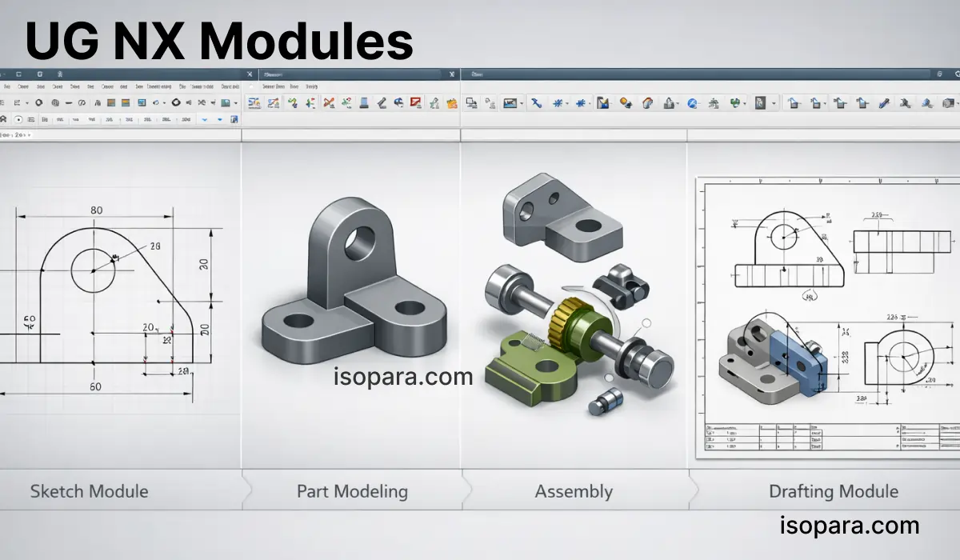The height and width of the screenshot is (560, 960).
Task: Expand the second blue down-arrow in the lower toolbar row
Action: point(219,119)
